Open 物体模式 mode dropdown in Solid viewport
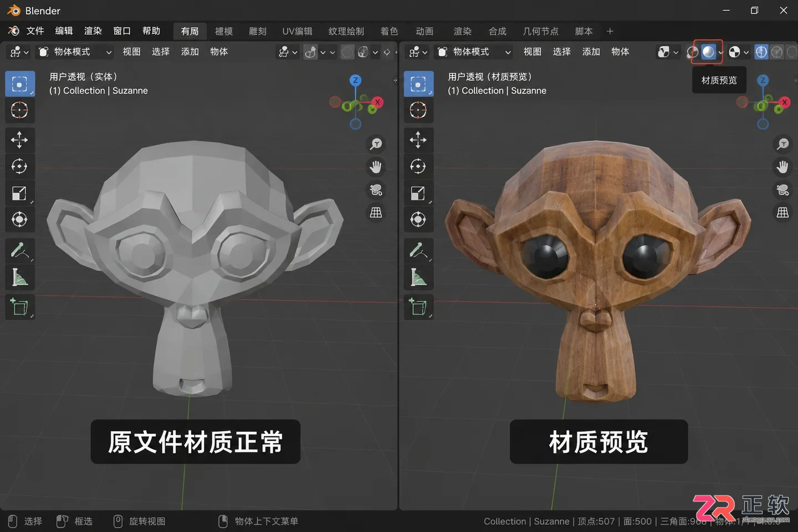The height and width of the screenshot is (532, 798). (x=74, y=52)
